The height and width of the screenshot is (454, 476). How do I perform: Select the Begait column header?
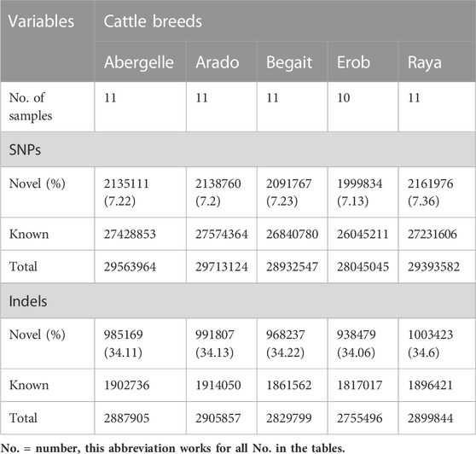coord(289,62)
